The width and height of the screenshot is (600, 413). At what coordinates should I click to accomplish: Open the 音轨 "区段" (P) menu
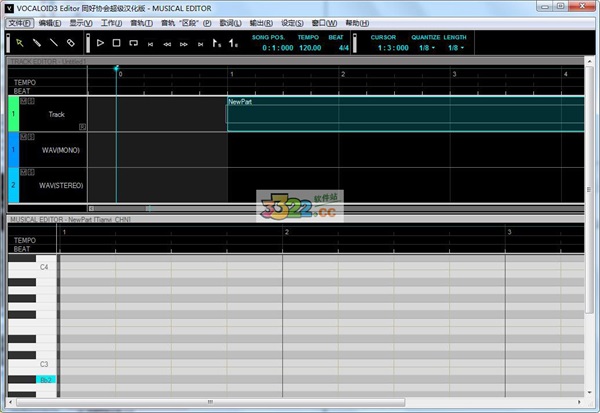186,23
